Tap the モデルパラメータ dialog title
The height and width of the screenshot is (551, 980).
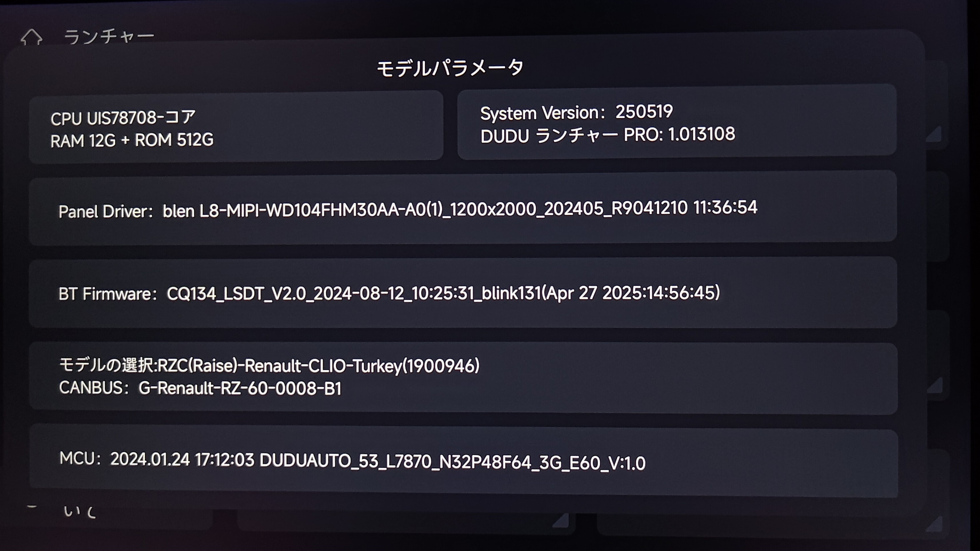(x=451, y=69)
